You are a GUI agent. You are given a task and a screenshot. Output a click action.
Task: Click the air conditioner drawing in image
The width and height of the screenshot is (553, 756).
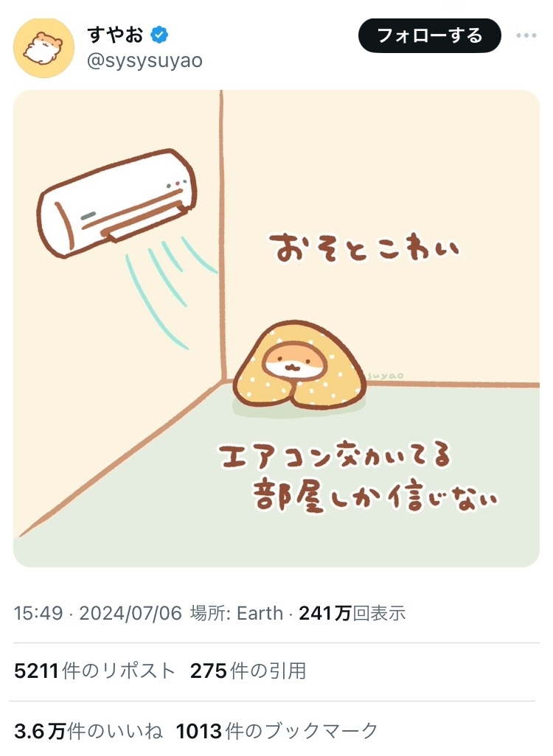117,203
